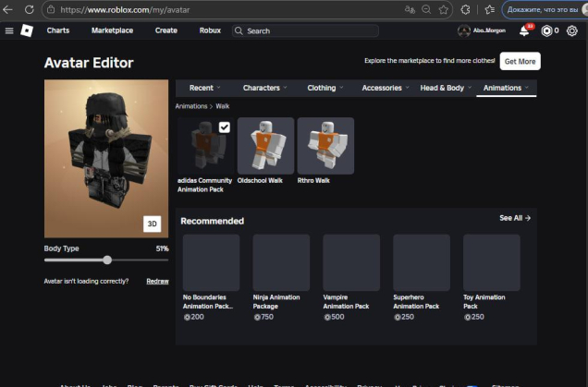Viewport: 588px width, 387px height.
Task: Open the hamburger navigation menu
Action: [x=9, y=30]
